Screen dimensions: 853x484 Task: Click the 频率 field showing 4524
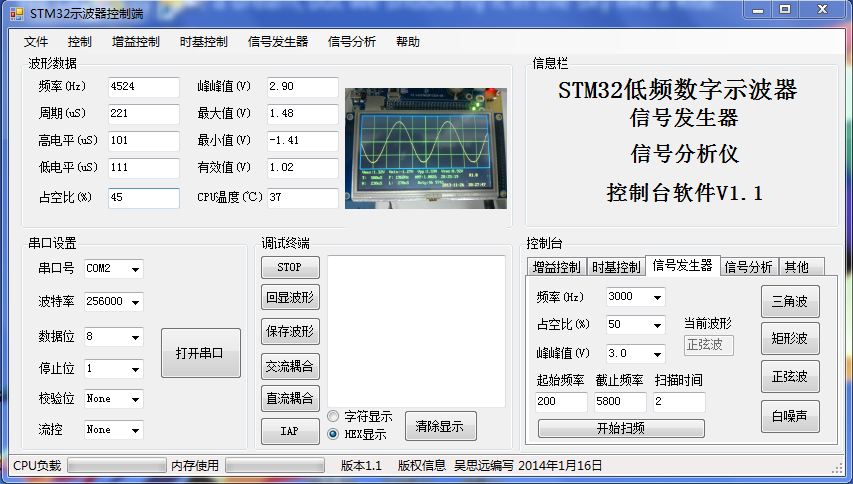[x=144, y=87]
